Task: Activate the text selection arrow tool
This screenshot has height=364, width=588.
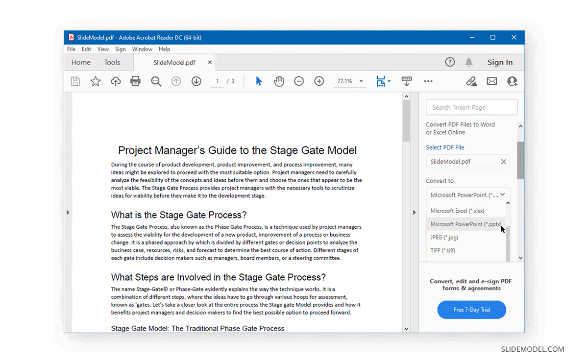Action: click(259, 81)
